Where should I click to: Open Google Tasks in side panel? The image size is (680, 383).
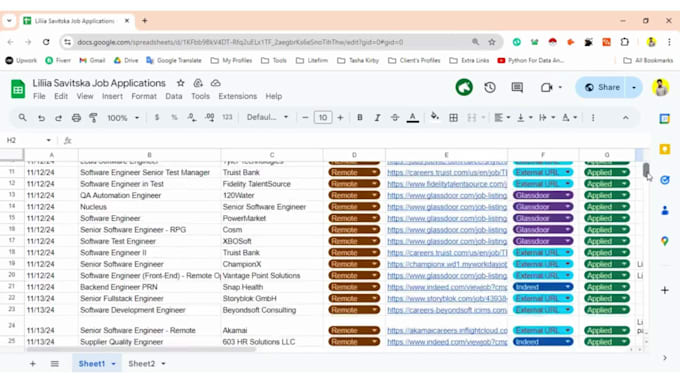(x=664, y=180)
